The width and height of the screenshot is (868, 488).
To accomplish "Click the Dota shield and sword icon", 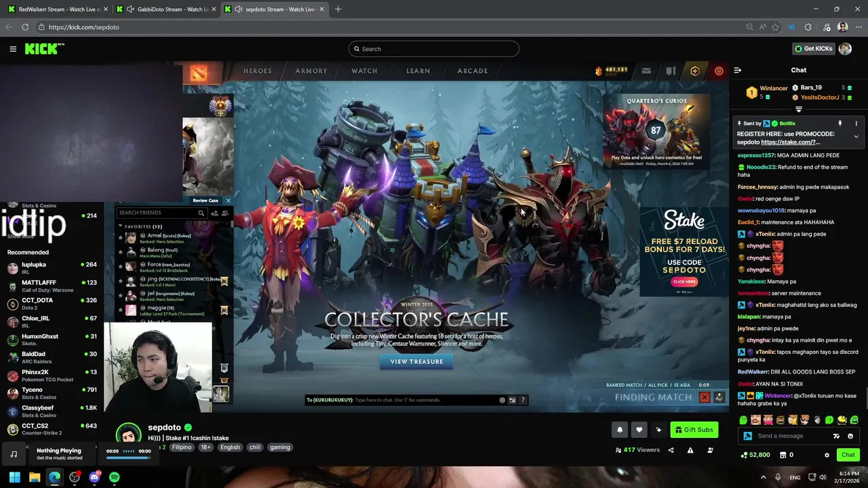I will tap(671, 70).
